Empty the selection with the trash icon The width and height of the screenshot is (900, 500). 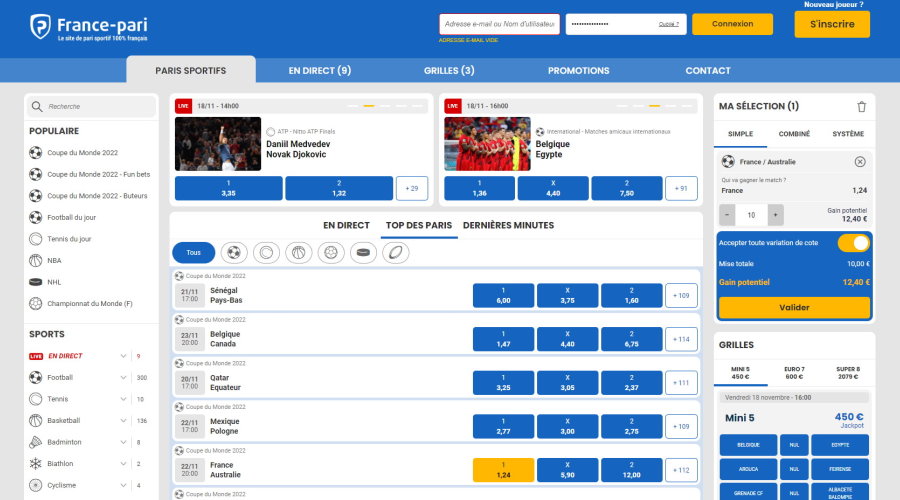[x=861, y=107]
